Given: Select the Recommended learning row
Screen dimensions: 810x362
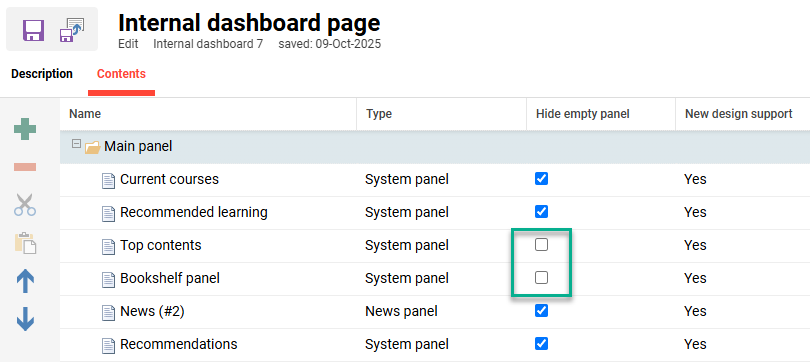Looking at the screenshot, I should pos(435,213).
